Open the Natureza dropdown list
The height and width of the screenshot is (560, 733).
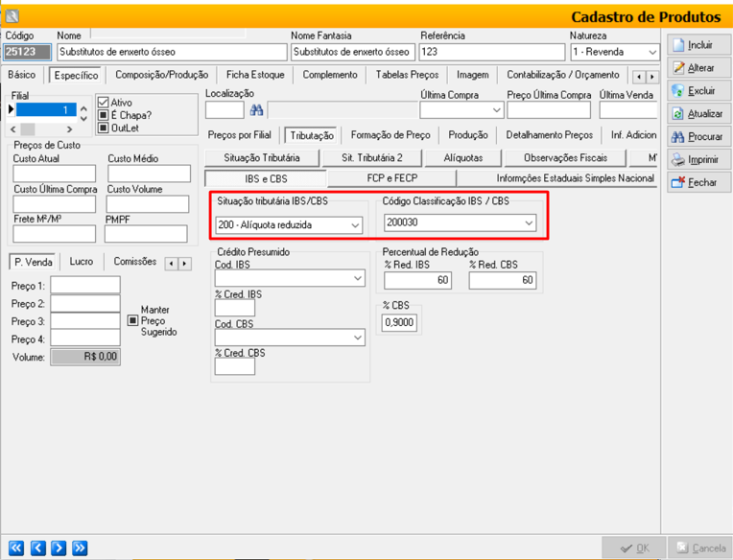click(652, 53)
